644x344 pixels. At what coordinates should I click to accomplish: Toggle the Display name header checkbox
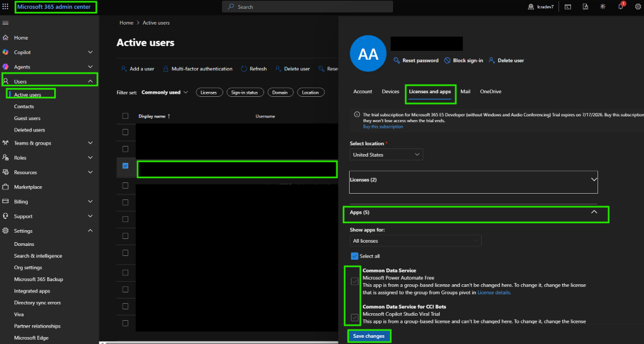(x=125, y=116)
